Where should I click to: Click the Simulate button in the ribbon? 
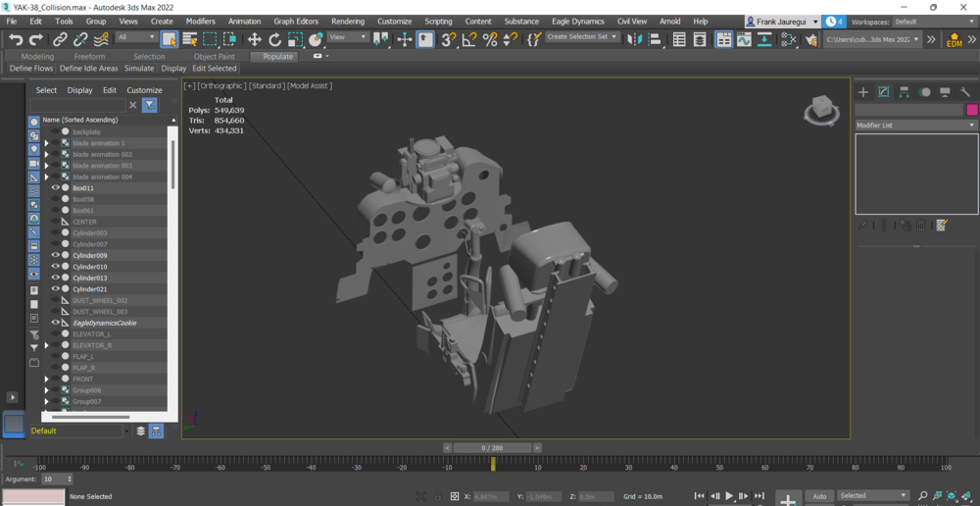139,69
